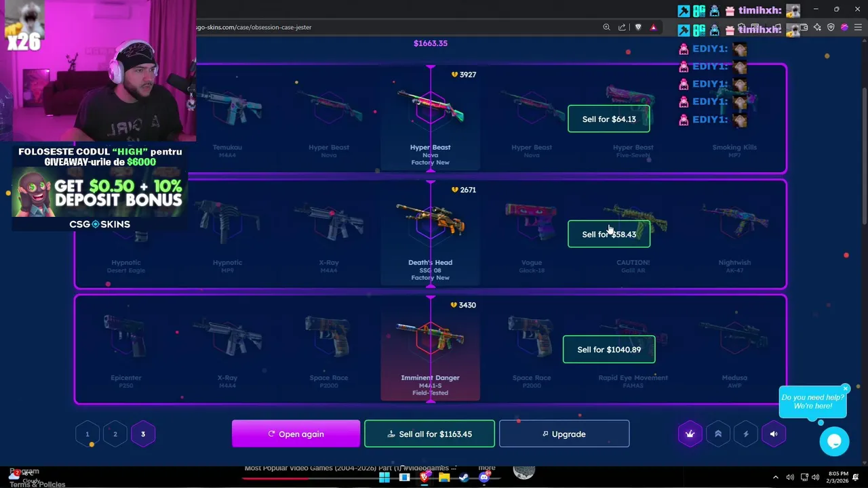
Task: Open the Brave Shields lion icon
Action: tap(638, 27)
